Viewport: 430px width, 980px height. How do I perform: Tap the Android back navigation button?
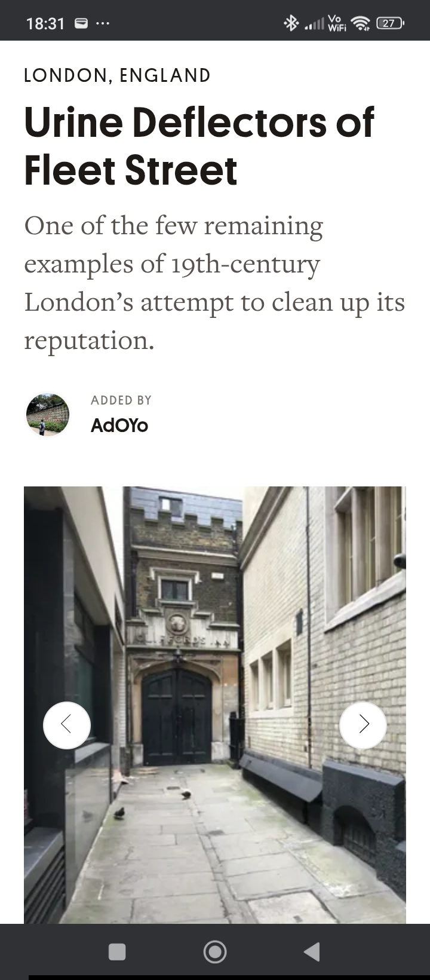(x=312, y=951)
